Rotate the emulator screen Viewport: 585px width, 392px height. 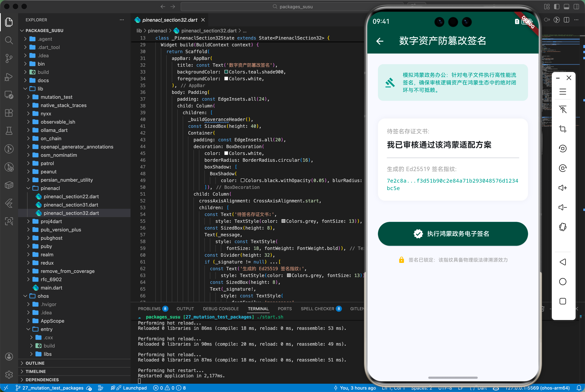pos(563,227)
